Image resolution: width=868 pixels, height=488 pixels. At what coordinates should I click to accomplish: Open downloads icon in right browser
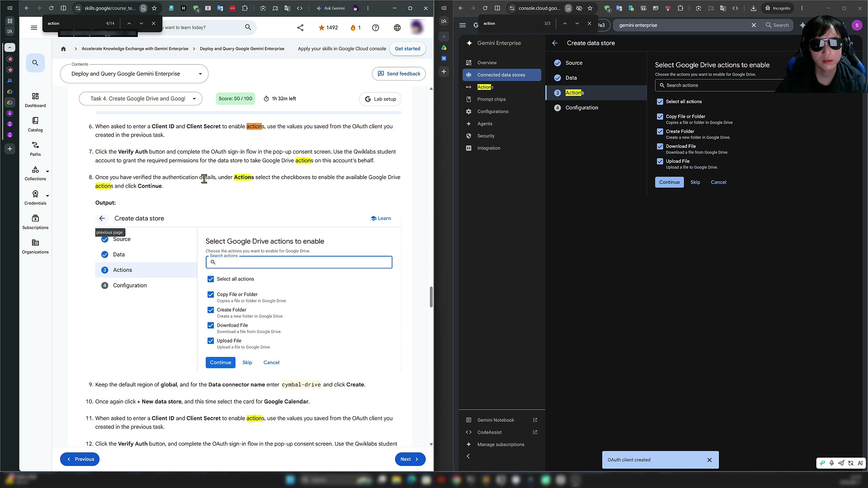(x=753, y=8)
